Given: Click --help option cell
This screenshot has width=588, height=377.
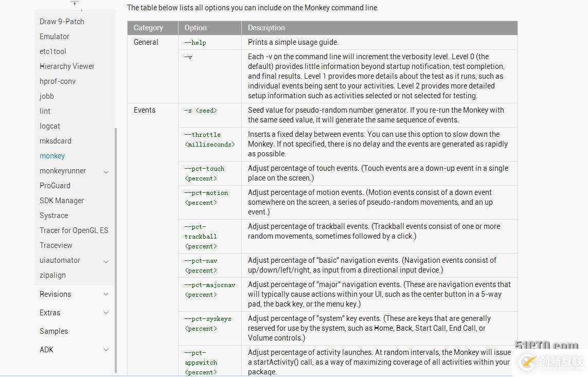Looking at the screenshot, I should (x=209, y=42).
